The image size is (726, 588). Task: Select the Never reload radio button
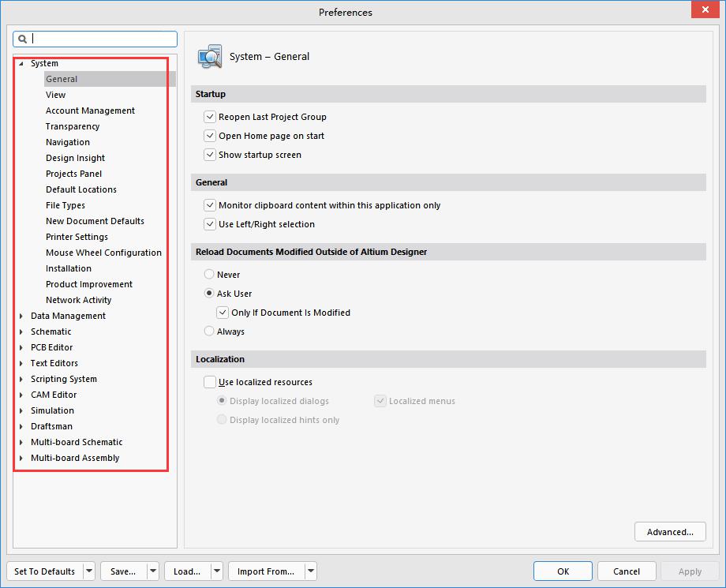click(209, 275)
